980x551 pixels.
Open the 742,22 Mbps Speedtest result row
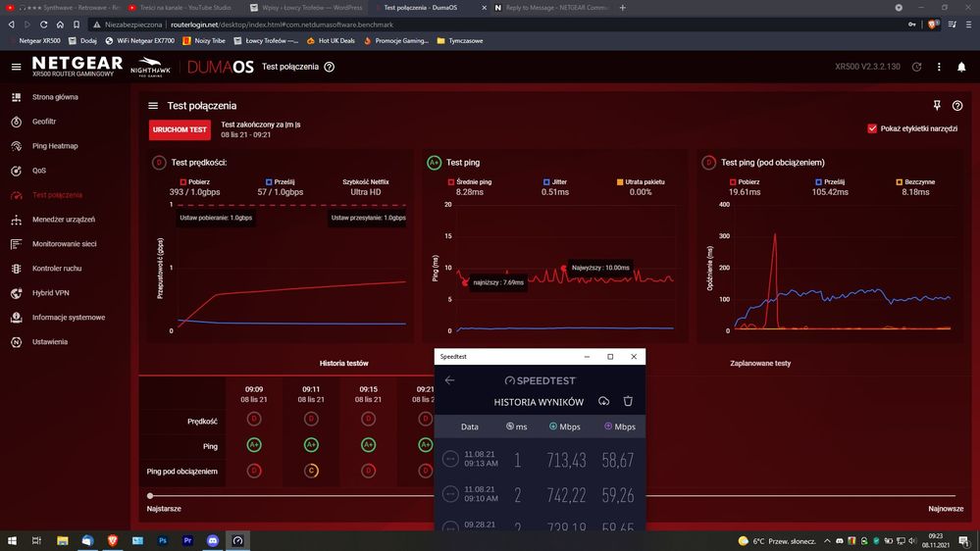(540, 495)
